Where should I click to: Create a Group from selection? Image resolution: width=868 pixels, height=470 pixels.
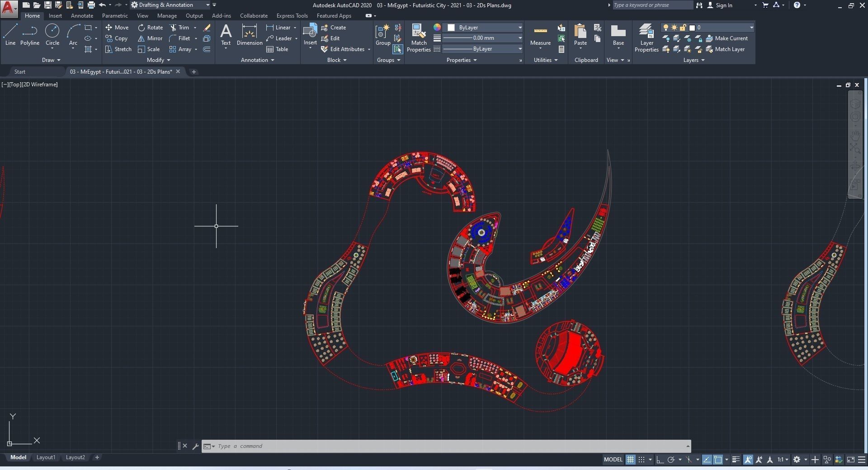click(x=383, y=35)
